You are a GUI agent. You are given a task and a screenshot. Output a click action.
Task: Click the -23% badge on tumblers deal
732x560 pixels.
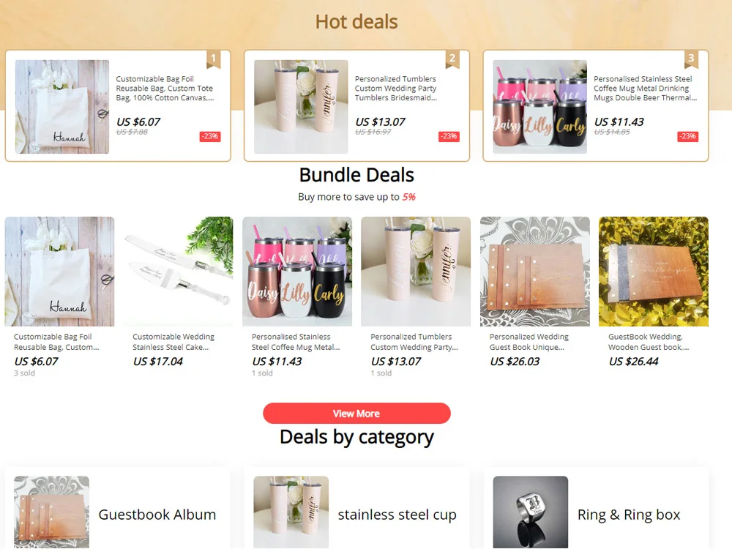click(449, 136)
